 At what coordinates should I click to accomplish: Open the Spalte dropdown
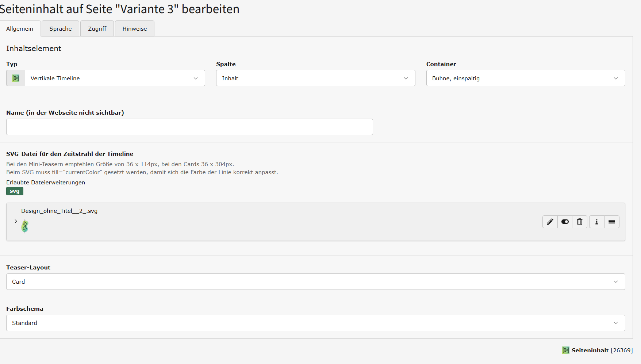click(315, 78)
